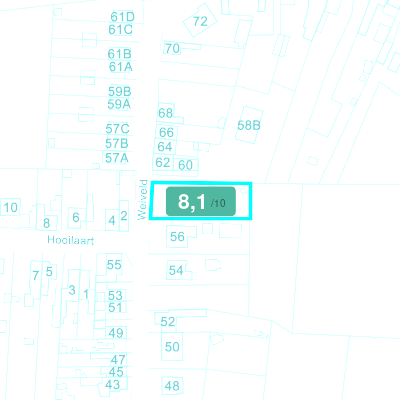Viewport: 400px width, 400px height.
Task: Click the house labeled 54
Action: click(x=176, y=270)
